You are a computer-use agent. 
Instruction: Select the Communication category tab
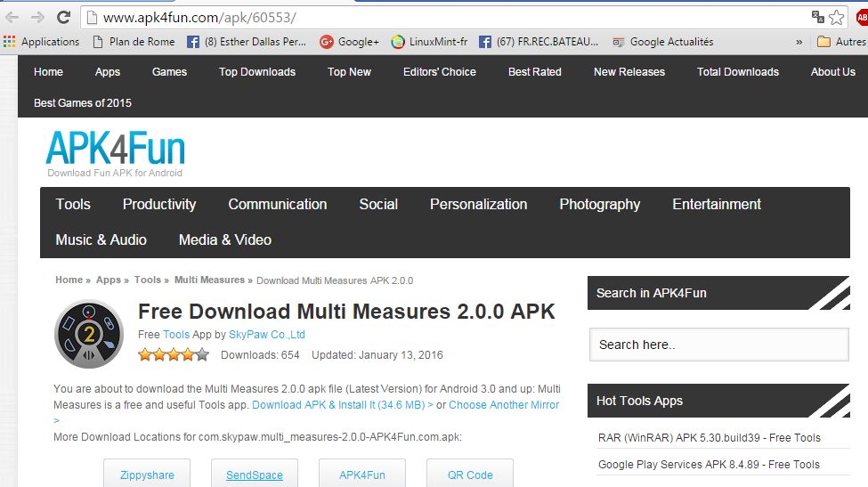(278, 204)
